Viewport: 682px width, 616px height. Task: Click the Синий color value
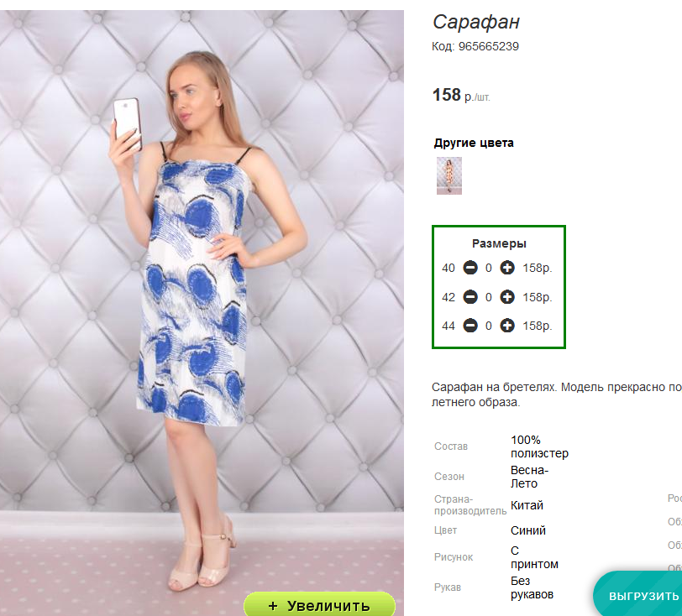pos(528,530)
